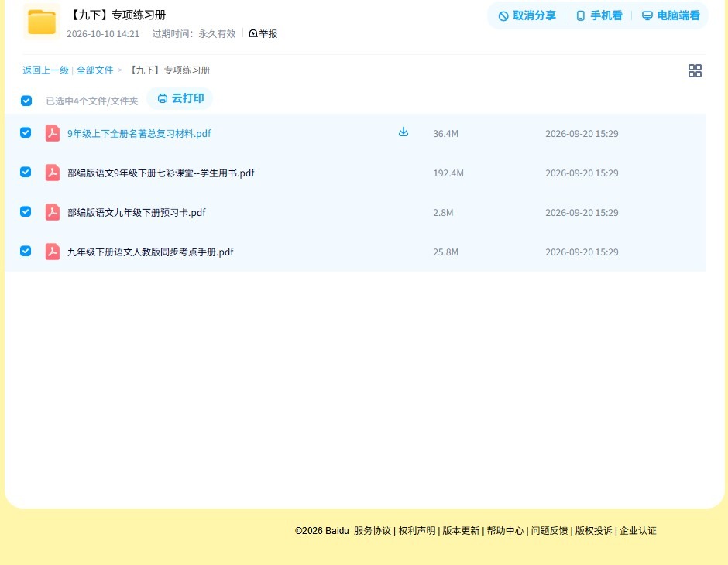
Task: Click PDF icon of 同步考点手册 file
Action: [53, 252]
